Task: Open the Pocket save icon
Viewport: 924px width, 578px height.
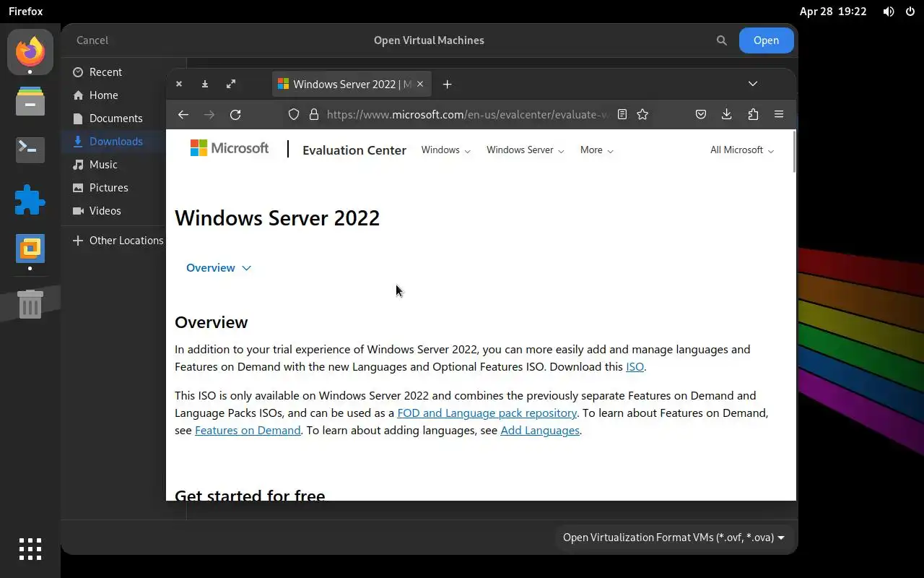Action: 700,114
